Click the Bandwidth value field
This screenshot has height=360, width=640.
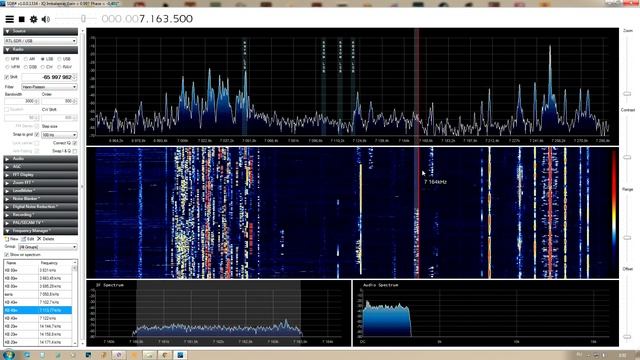22,101
